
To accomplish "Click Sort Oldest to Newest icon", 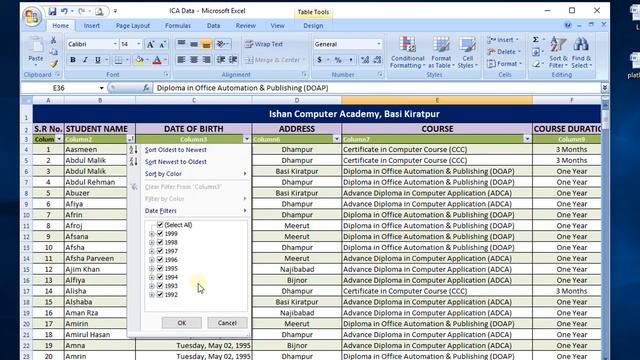I will point(133,150).
